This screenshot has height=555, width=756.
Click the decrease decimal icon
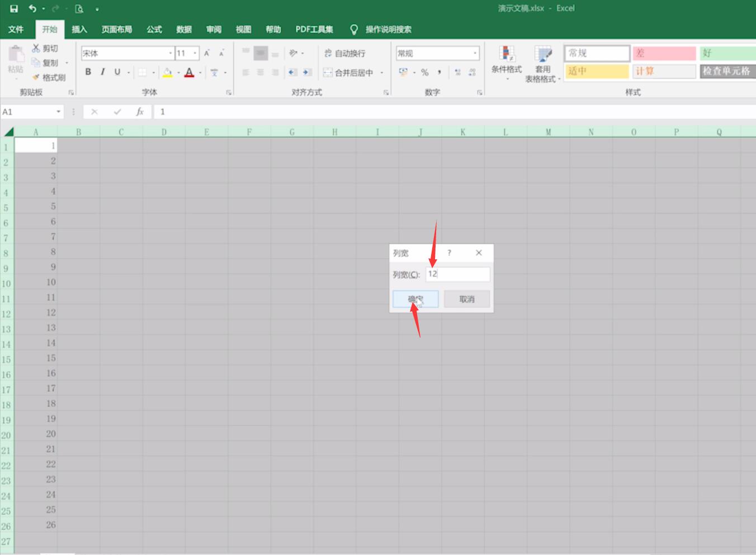click(472, 72)
